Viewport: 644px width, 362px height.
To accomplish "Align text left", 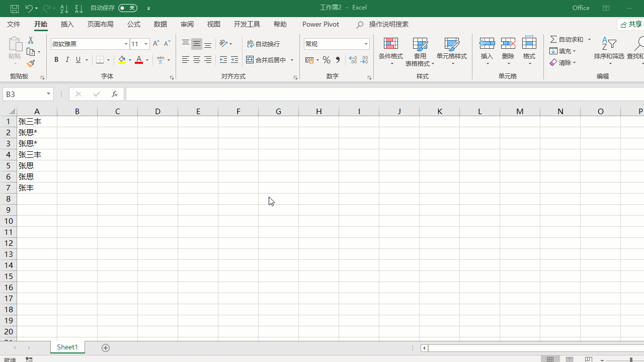I will (186, 60).
